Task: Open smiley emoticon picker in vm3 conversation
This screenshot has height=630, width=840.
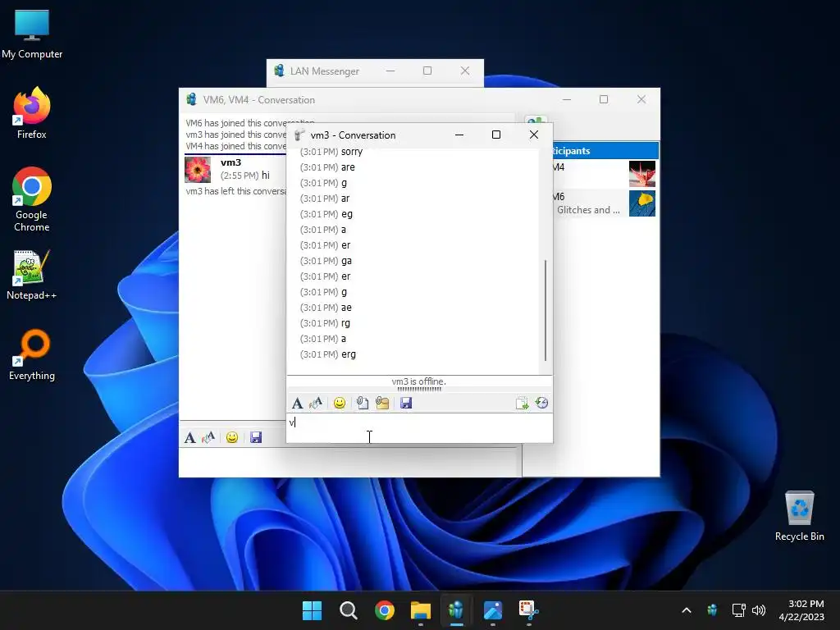Action: click(339, 403)
